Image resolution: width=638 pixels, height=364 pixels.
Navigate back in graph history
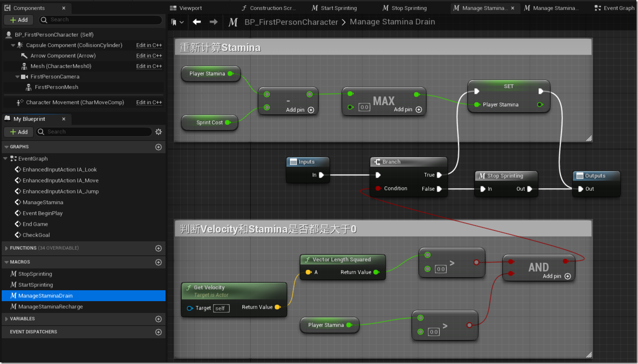point(197,22)
